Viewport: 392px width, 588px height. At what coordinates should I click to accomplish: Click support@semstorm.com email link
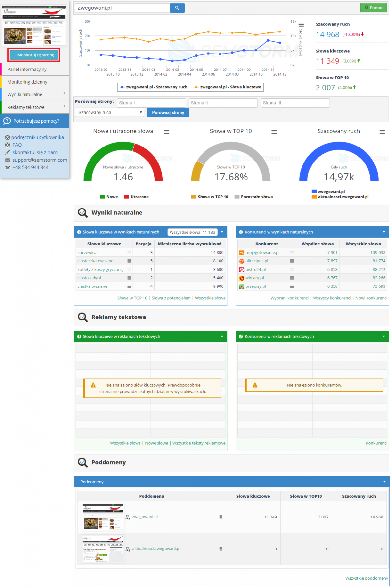click(40, 160)
